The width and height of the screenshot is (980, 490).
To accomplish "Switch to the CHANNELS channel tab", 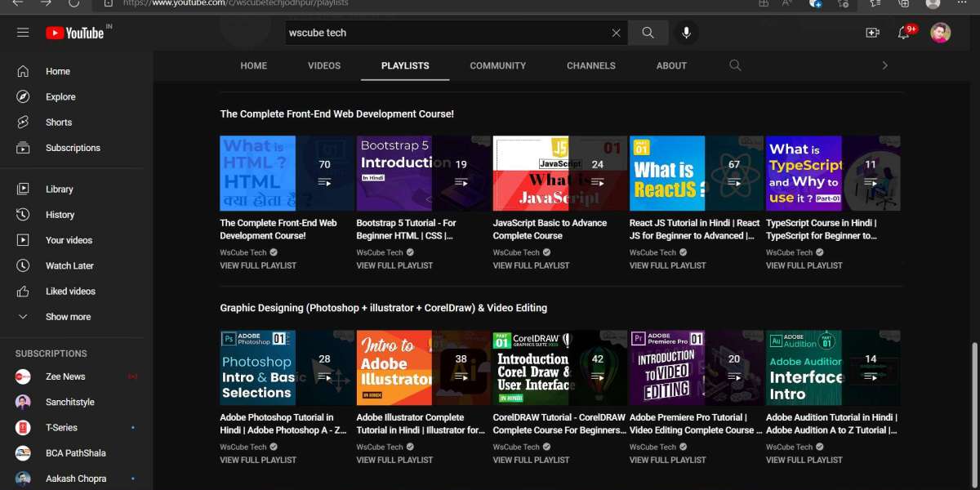I will [x=591, y=65].
